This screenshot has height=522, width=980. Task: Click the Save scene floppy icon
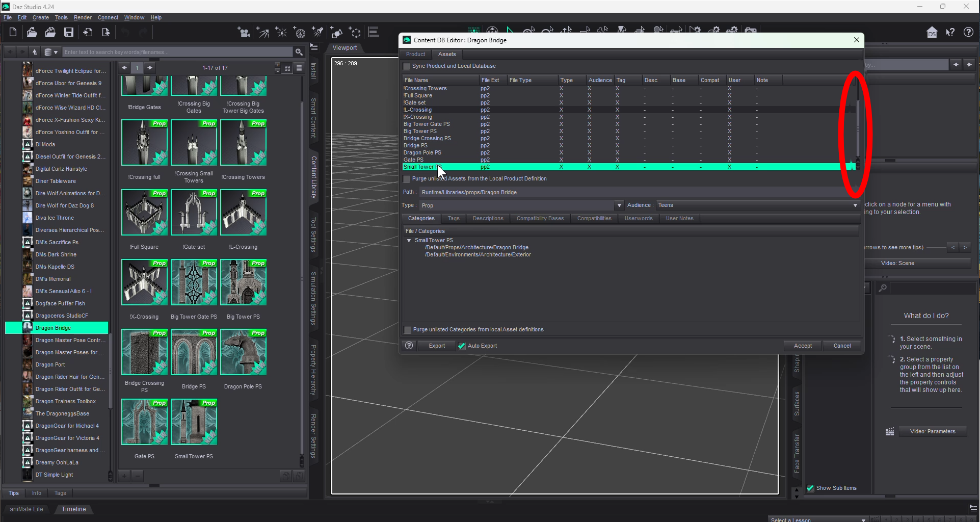pyautogui.click(x=69, y=33)
